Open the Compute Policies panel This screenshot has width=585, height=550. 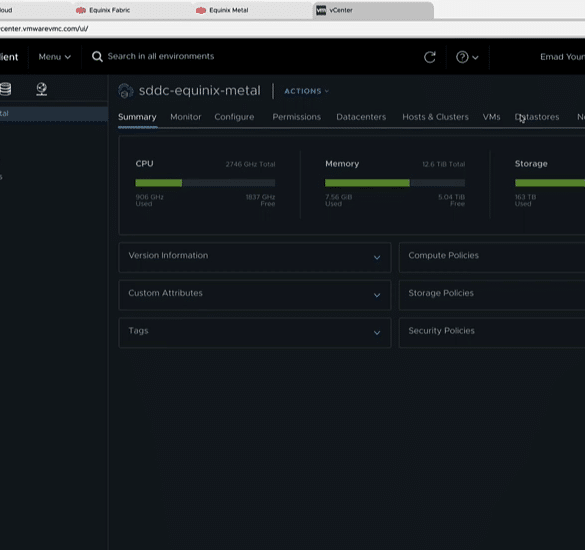tap(492, 257)
